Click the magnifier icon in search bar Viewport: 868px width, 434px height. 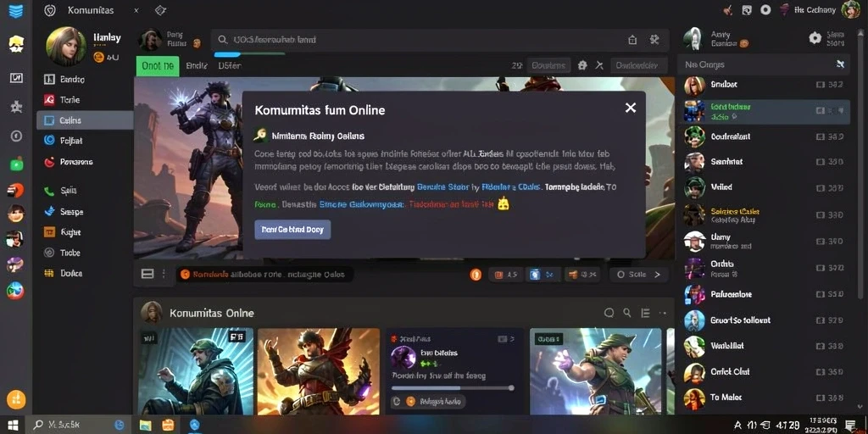(x=223, y=40)
